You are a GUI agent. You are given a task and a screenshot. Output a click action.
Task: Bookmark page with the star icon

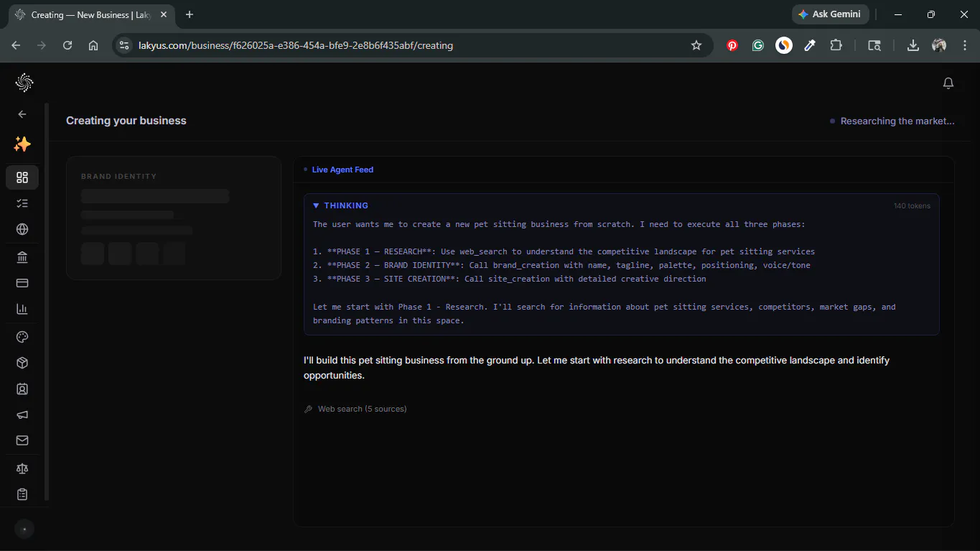[696, 45]
